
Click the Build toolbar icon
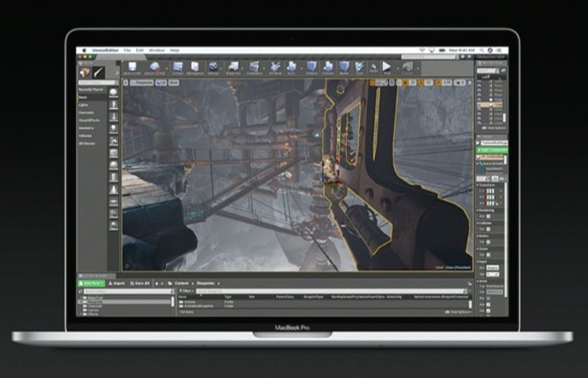pos(291,68)
